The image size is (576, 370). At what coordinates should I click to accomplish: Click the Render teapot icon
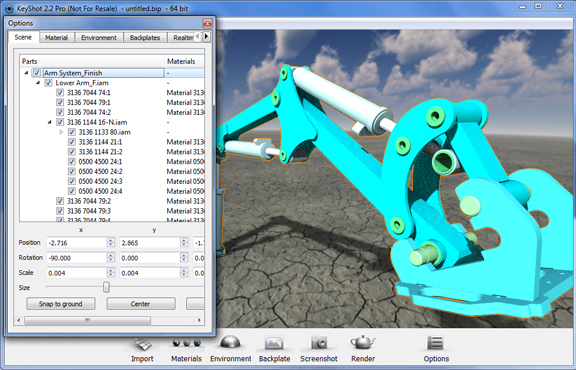point(363,342)
